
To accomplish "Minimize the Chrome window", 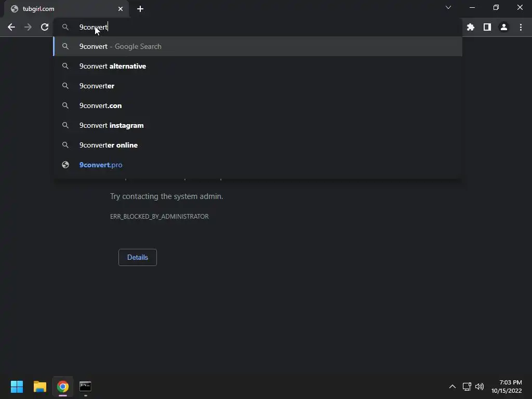I will click(472, 7).
